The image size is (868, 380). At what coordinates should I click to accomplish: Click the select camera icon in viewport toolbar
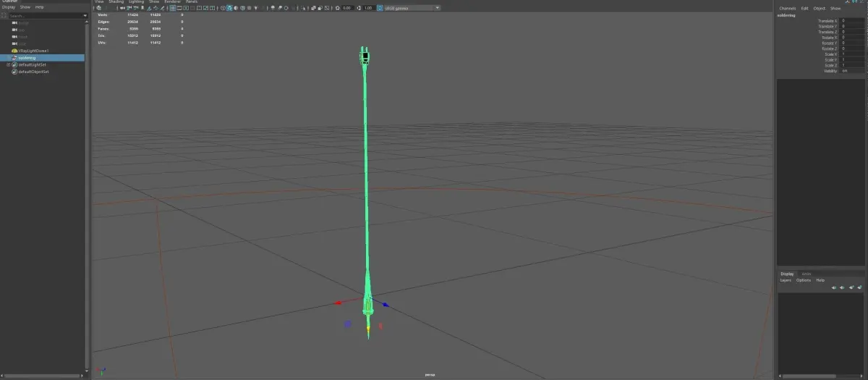click(x=99, y=8)
